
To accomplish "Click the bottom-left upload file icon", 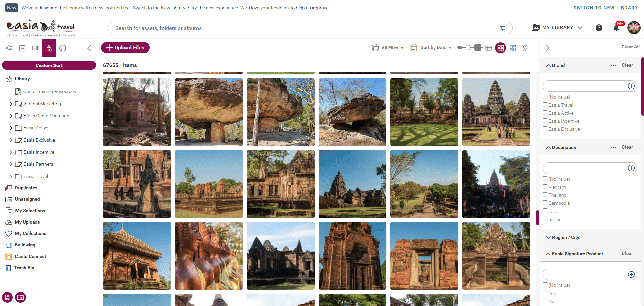I will click(x=7, y=297).
